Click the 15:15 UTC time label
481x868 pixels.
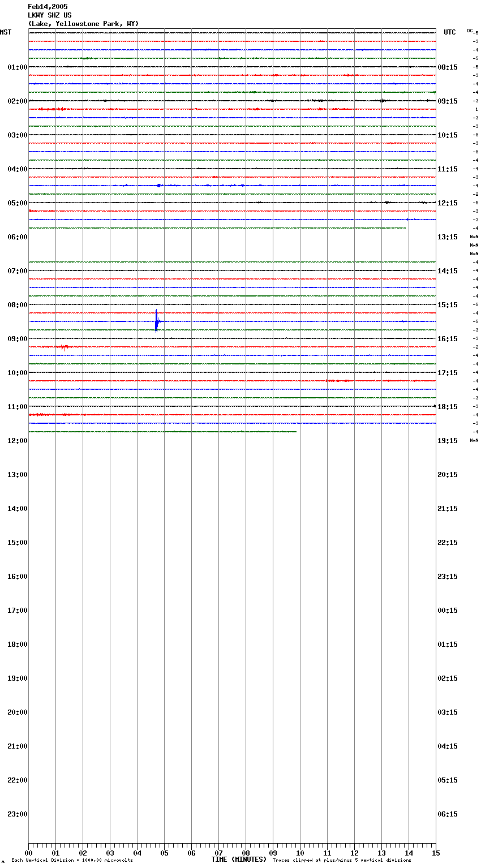[448, 305]
